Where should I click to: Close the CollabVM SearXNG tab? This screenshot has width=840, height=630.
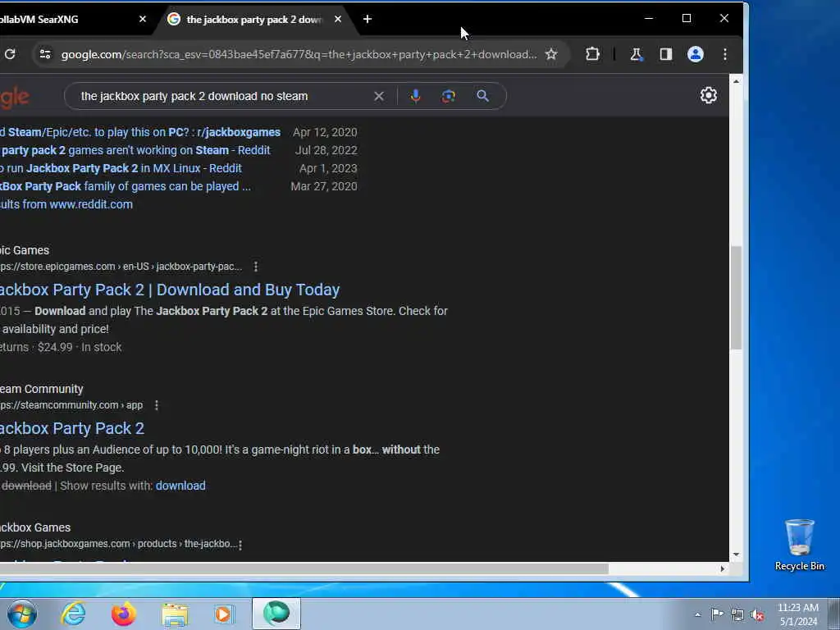click(143, 20)
